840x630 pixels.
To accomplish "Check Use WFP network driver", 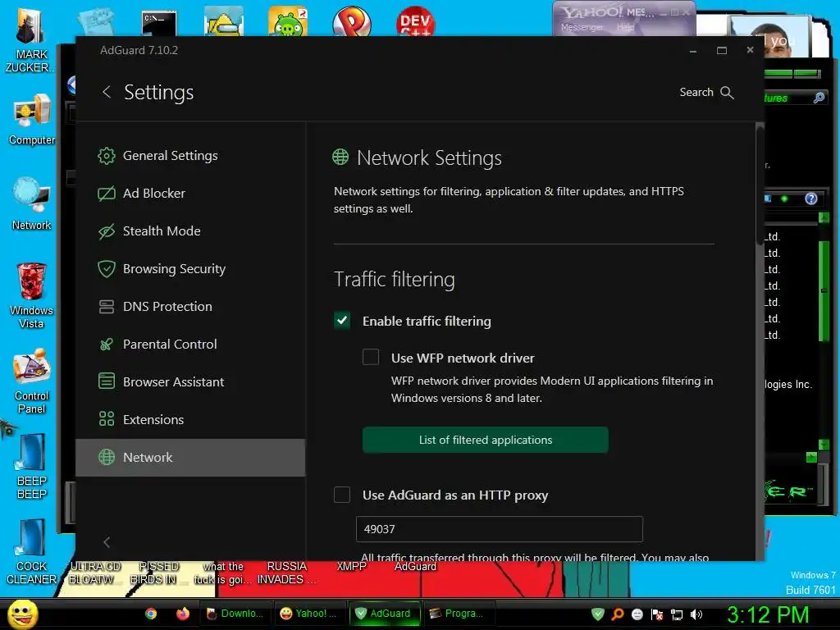I will [371, 358].
